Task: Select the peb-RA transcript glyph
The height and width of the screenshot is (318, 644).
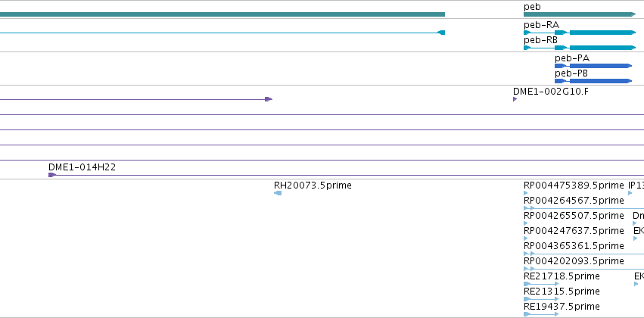Action: coord(580,33)
